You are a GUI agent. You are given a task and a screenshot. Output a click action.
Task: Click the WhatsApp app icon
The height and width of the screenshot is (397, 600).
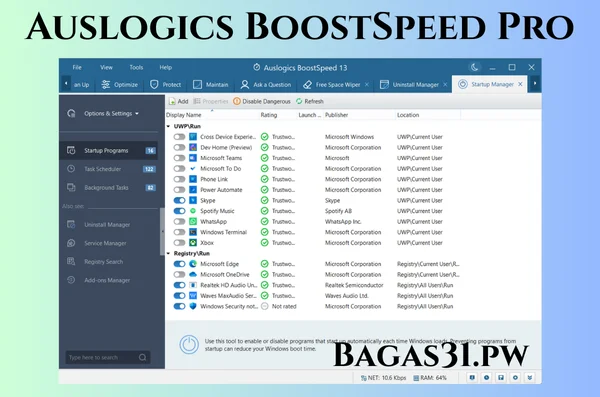tap(193, 222)
